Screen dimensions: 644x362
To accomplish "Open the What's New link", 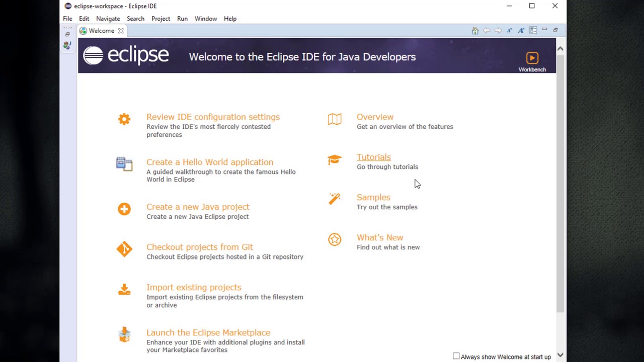I will click(380, 237).
